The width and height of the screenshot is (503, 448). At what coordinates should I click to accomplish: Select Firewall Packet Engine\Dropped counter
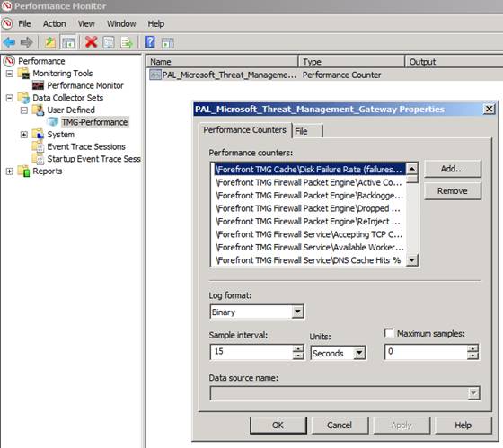click(x=310, y=208)
